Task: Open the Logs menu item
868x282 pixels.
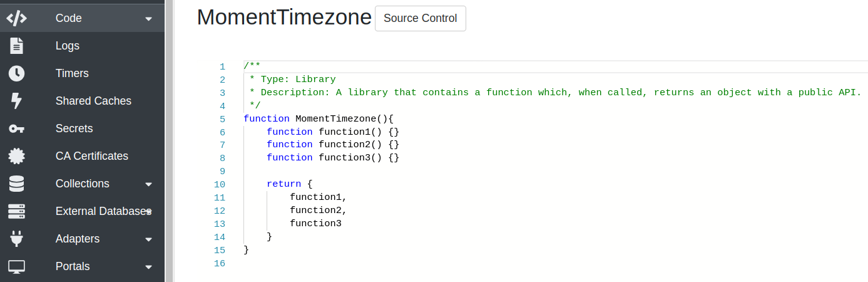Action: 68,46
